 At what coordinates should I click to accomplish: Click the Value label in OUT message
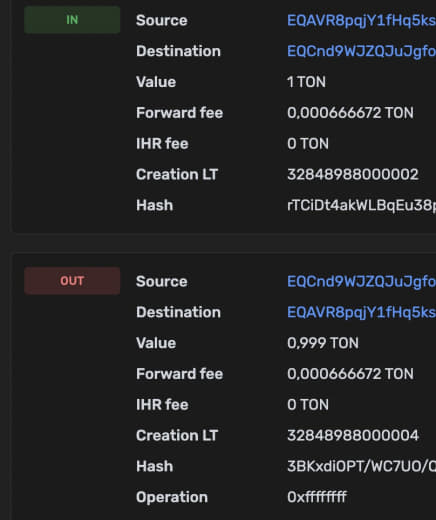click(156, 343)
